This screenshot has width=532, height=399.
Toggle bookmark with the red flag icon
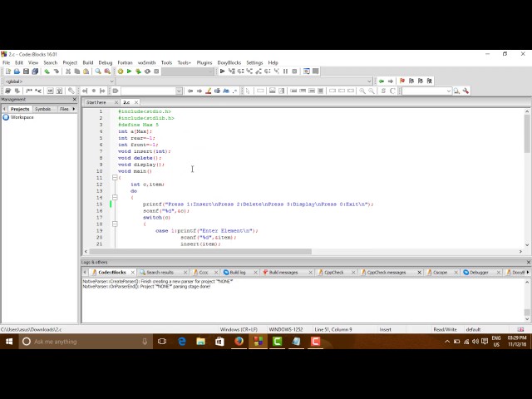tap(402, 81)
